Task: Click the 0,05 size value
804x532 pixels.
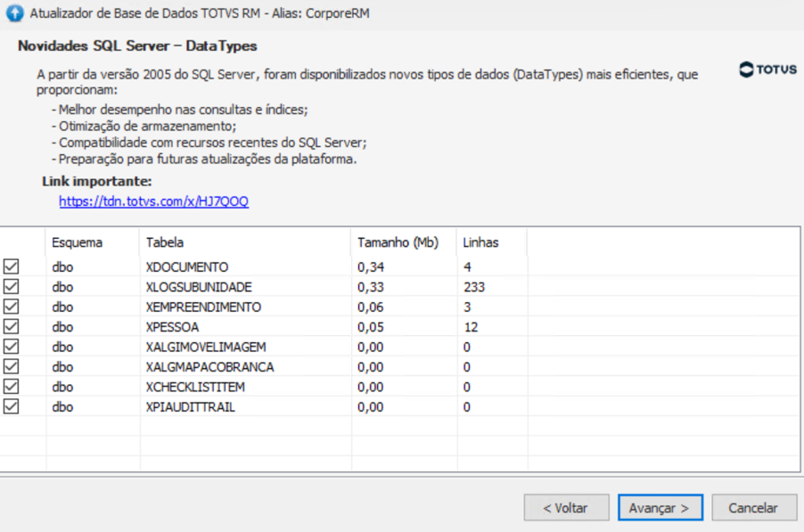Action: click(x=371, y=327)
